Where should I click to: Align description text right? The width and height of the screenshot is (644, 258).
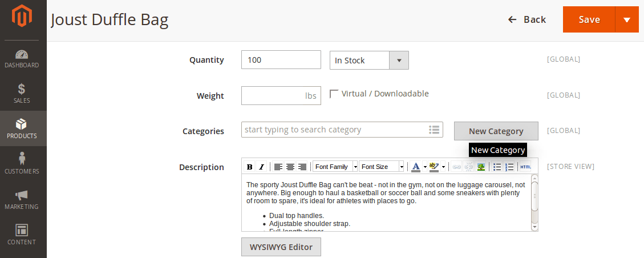click(302, 167)
